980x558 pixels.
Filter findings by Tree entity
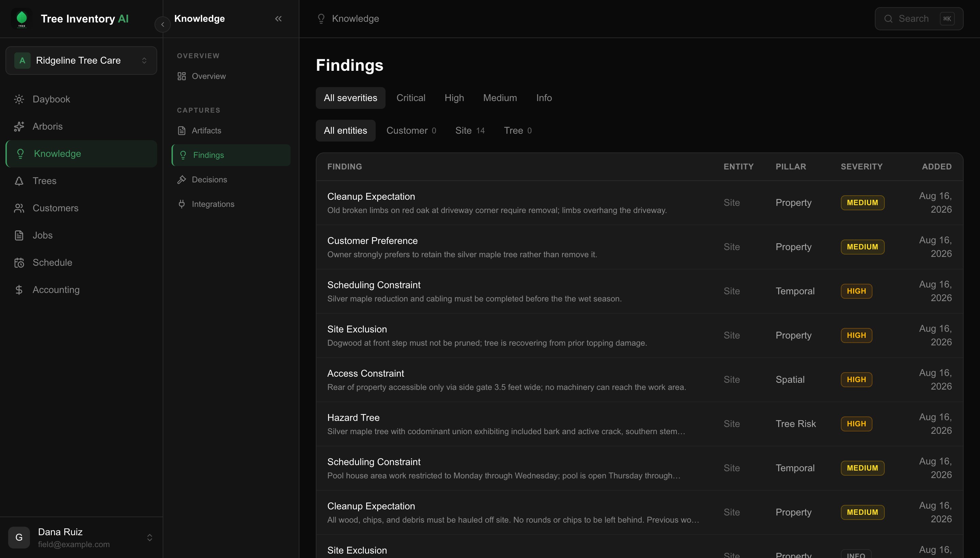(518, 131)
